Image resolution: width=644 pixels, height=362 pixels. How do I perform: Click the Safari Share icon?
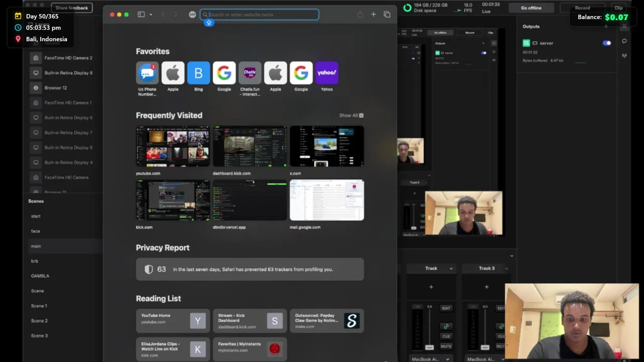click(x=360, y=15)
